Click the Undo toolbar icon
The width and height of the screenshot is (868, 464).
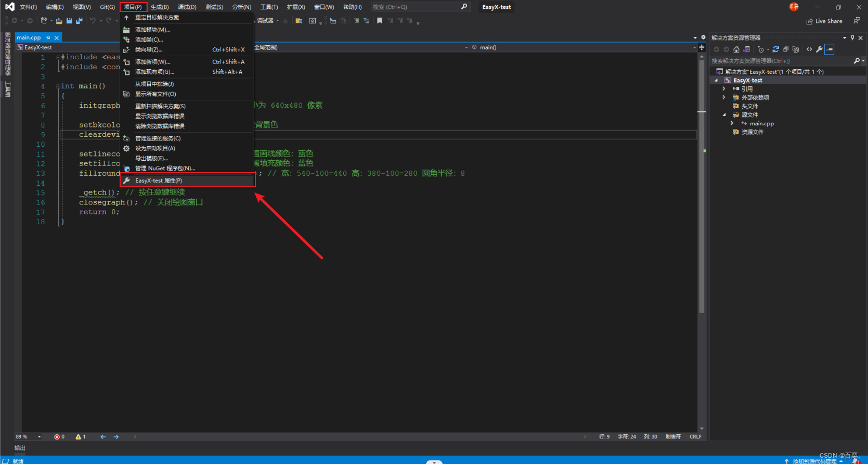point(93,21)
